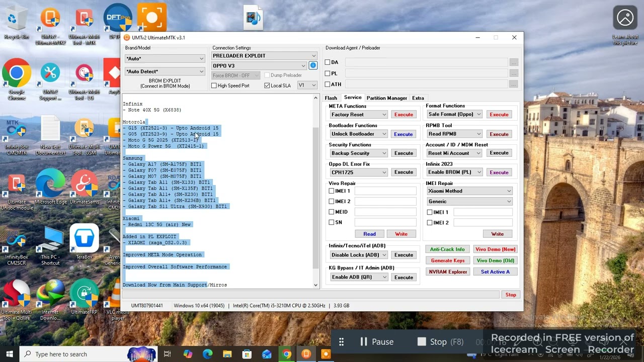Expand the OPPO V3 dropdown

click(x=259, y=66)
